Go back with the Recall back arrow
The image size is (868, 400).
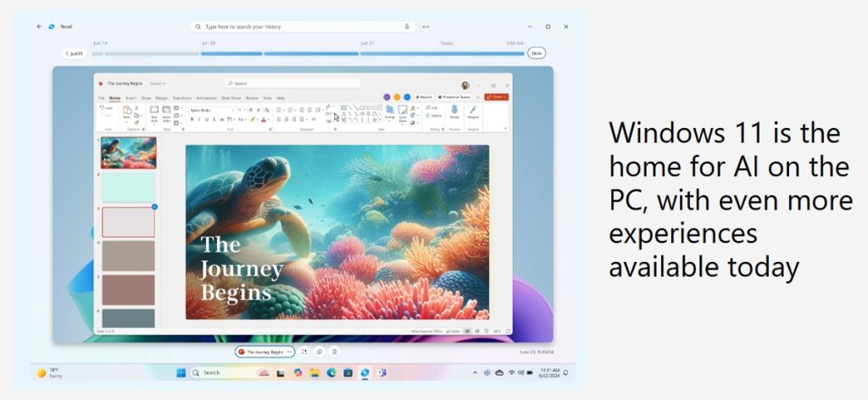40,26
